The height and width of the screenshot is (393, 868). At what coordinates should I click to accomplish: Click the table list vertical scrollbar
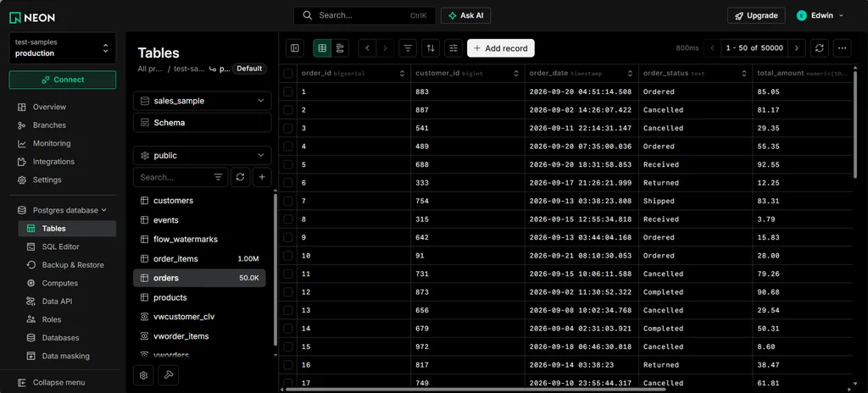275,269
